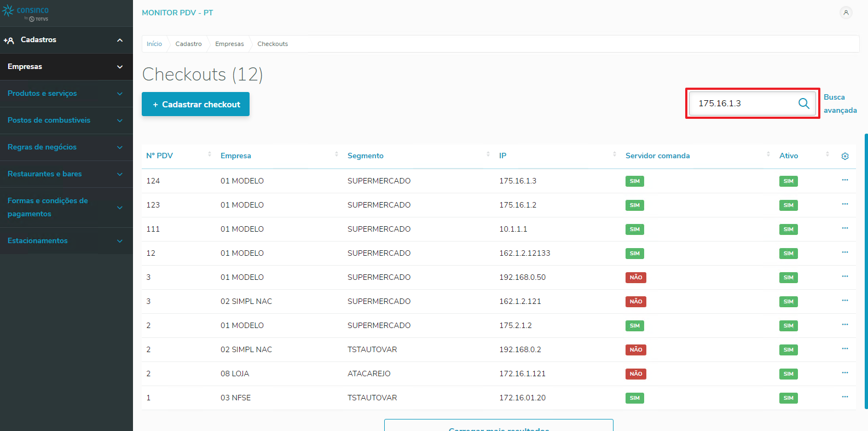Open actions menu for IP 175.2.1.2 row

[x=845, y=325]
